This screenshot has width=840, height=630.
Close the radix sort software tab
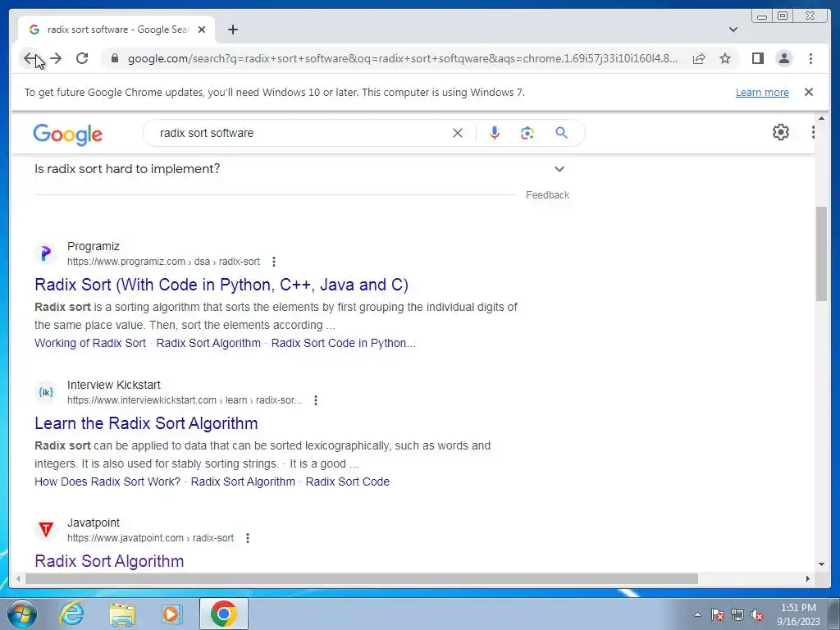(202, 30)
